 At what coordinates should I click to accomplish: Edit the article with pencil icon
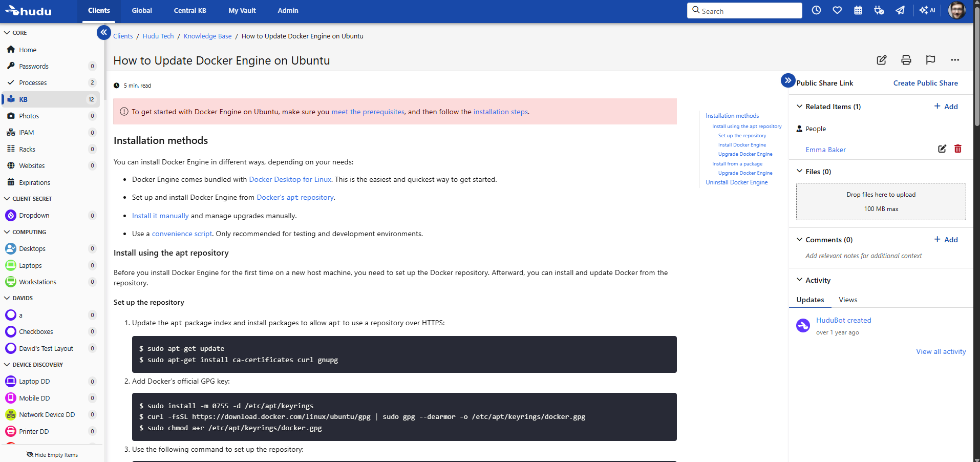coord(882,60)
